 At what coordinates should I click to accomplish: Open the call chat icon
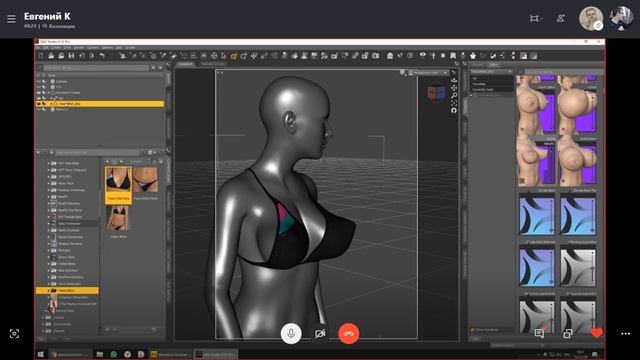tap(539, 333)
